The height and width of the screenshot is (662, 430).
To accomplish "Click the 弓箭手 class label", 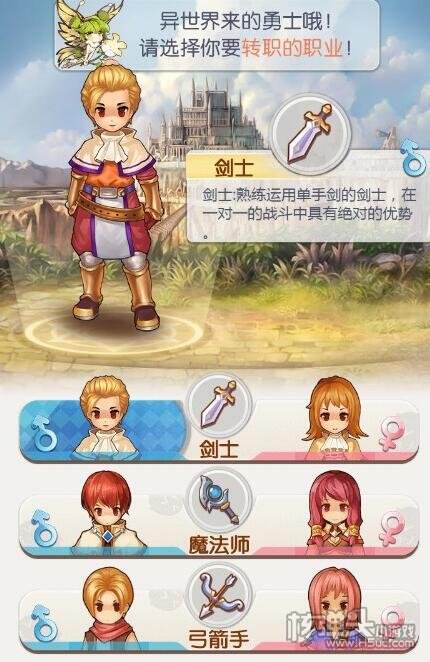I will tap(219, 640).
